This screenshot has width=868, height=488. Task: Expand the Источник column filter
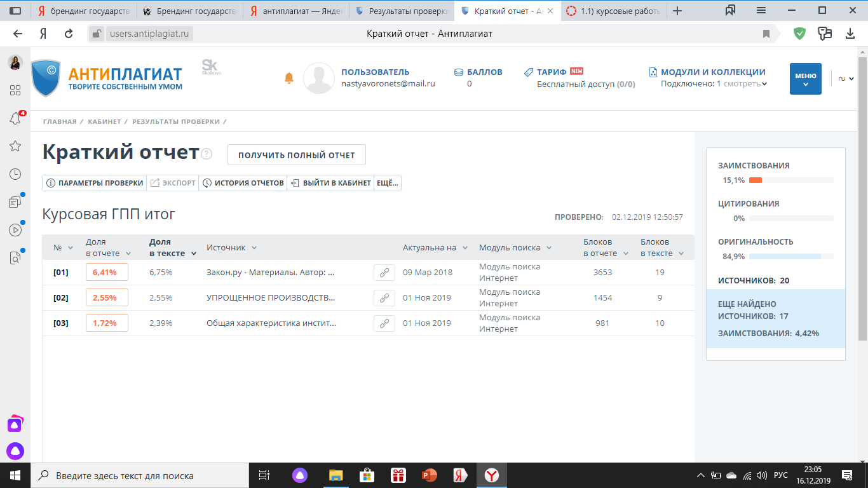coord(254,248)
